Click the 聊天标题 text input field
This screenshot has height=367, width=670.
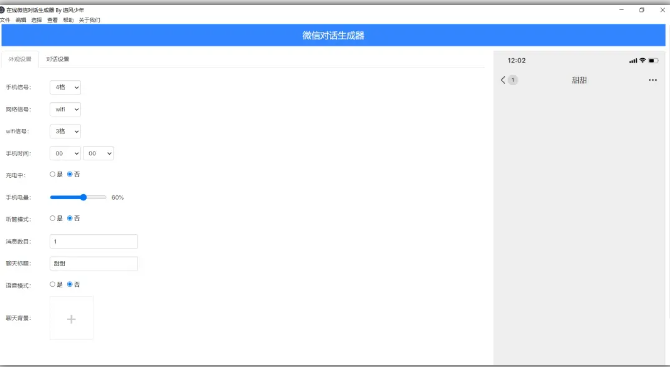coord(94,264)
